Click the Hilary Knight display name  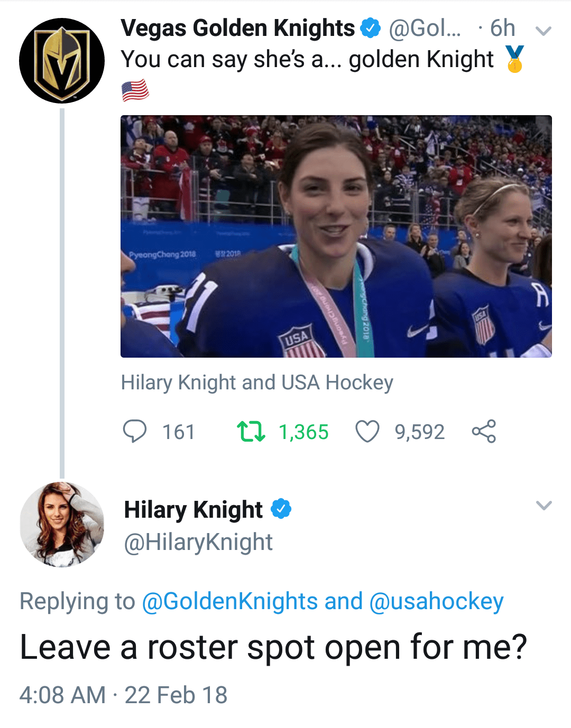(193, 510)
